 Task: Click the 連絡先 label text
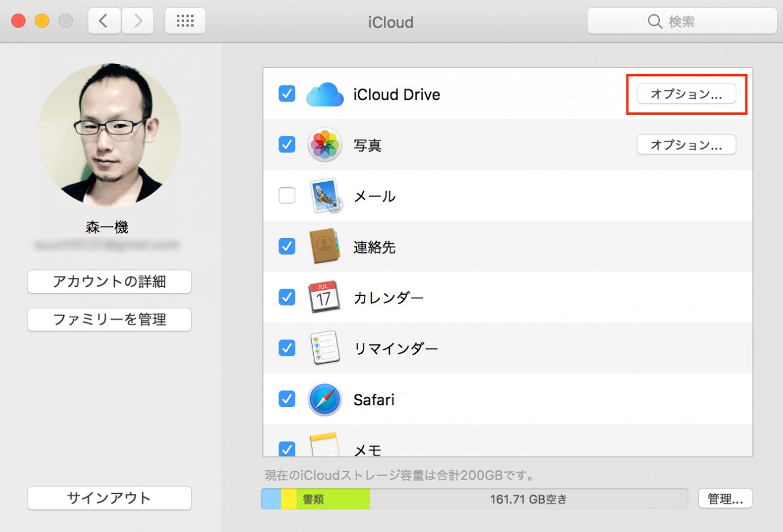pyautogui.click(x=375, y=247)
